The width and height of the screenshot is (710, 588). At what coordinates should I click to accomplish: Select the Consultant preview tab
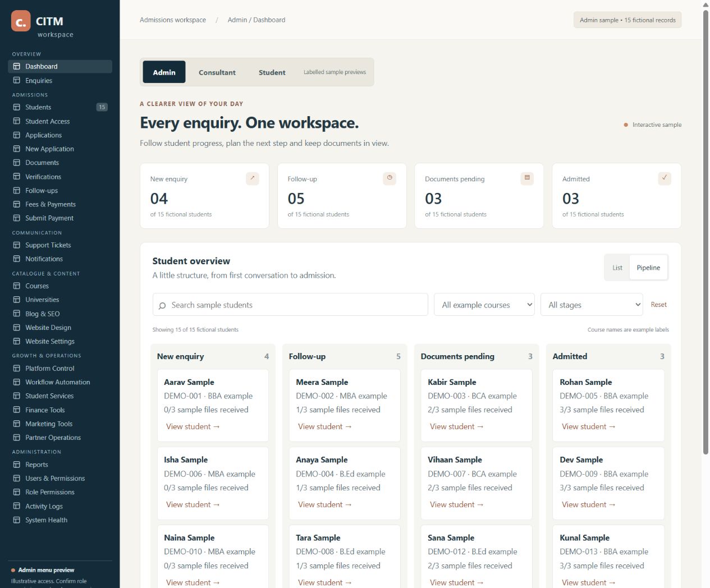(x=217, y=72)
